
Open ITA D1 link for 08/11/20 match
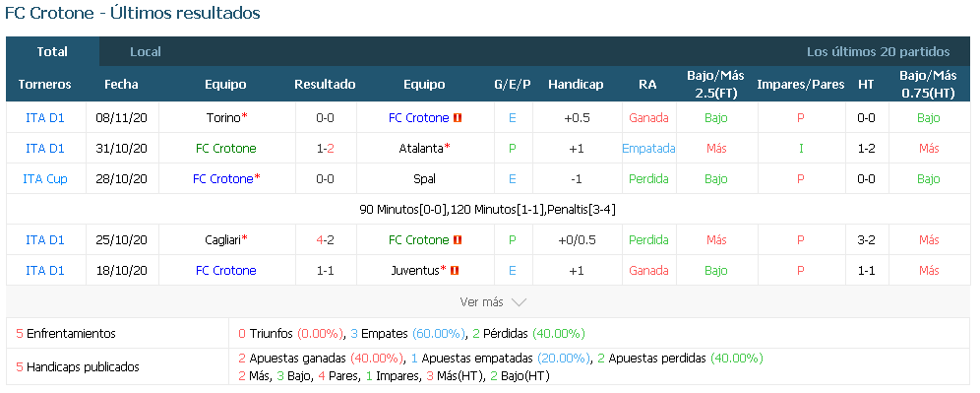click(x=45, y=117)
